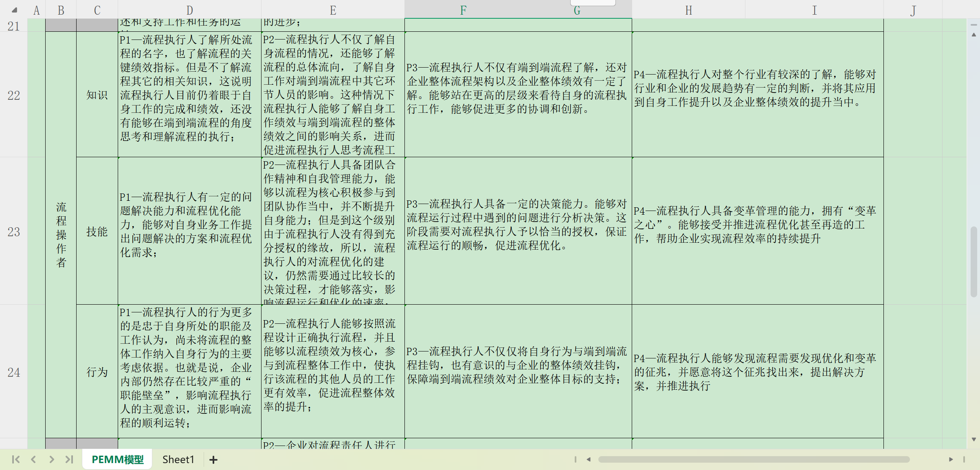Switch to the Sheet1 tab
The width and height of the screenshot is (980, 470).
178,459
